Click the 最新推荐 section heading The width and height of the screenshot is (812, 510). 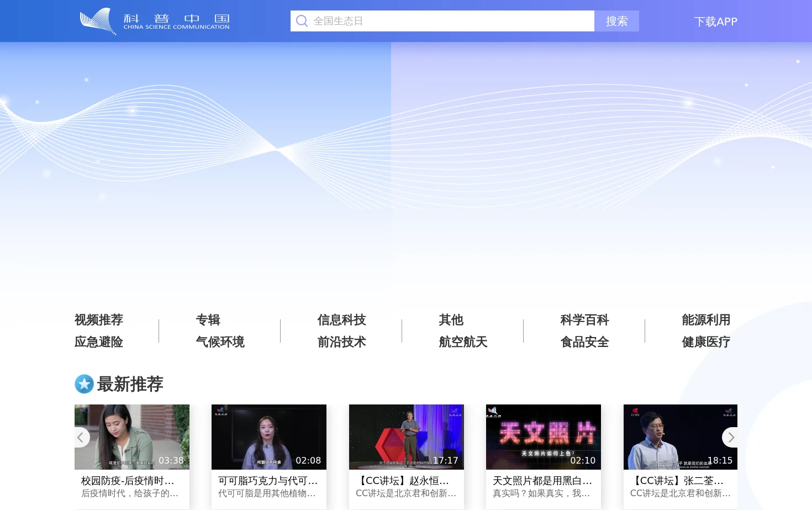130,384
